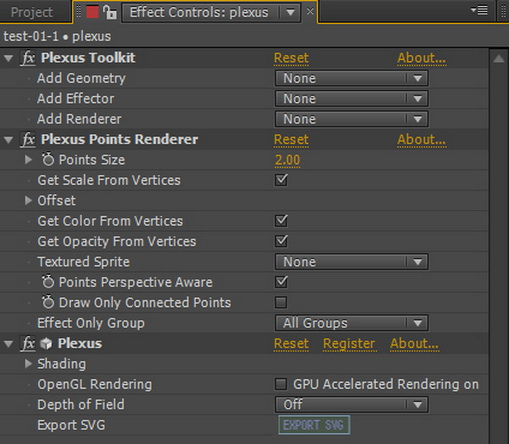
Task: Click the EXPORT SVG button
Action: click(x=314, y=425)
